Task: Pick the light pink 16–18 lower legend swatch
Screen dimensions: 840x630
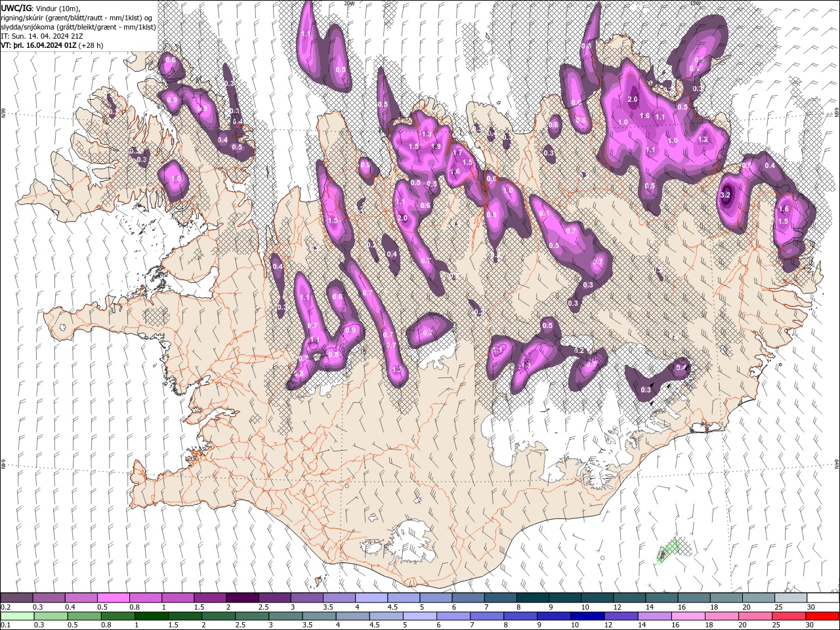Action: 689,616
